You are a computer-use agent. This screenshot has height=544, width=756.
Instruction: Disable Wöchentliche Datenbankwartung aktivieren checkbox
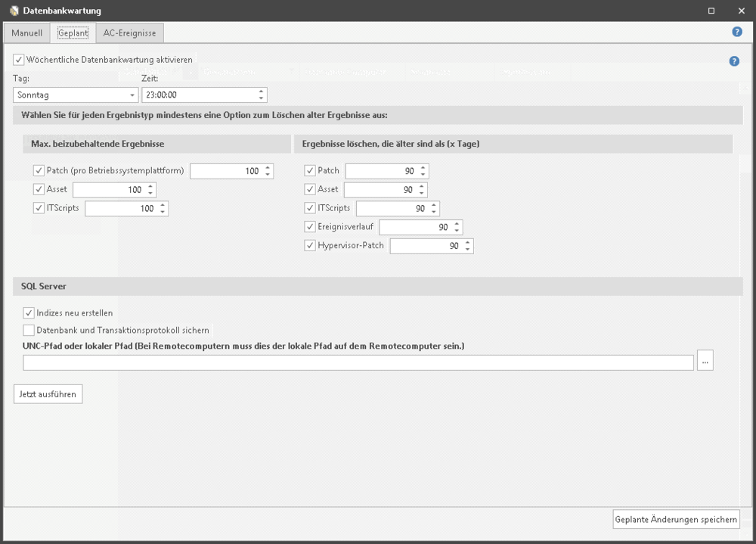click(19, 59)
